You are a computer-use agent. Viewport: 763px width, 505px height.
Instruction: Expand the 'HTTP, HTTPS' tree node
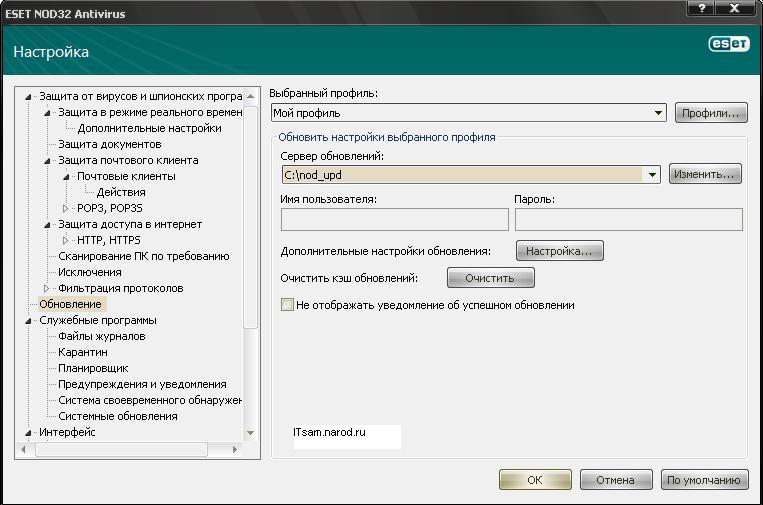(x=67, y=240)
